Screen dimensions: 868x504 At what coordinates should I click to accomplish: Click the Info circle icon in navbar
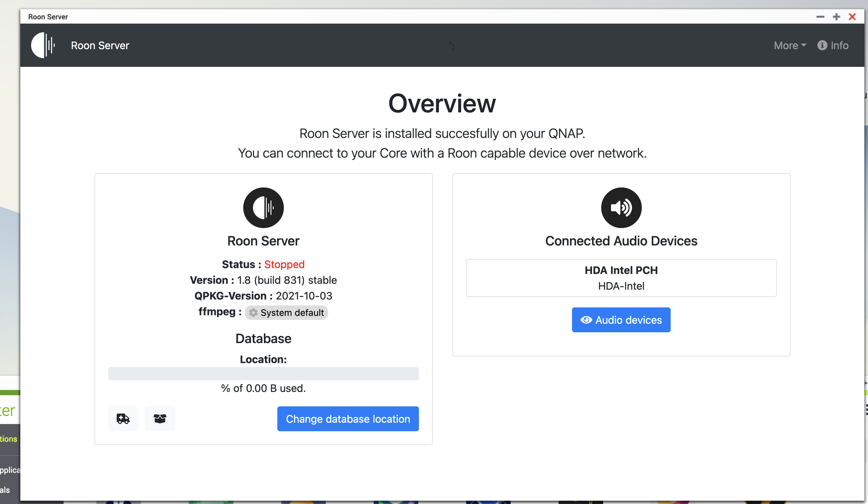coord(822,45)
